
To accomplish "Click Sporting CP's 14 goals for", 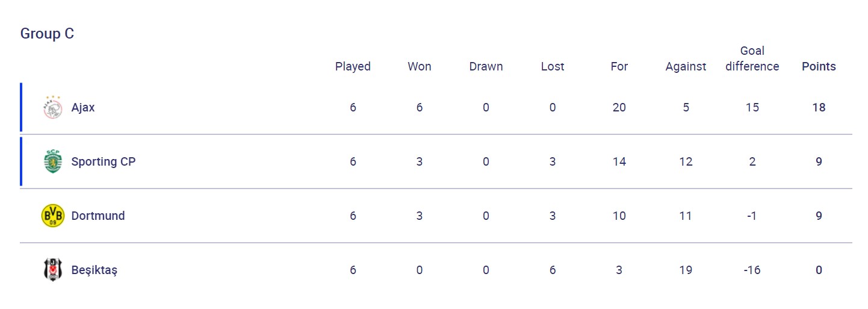I will click(x=619, y=161).
